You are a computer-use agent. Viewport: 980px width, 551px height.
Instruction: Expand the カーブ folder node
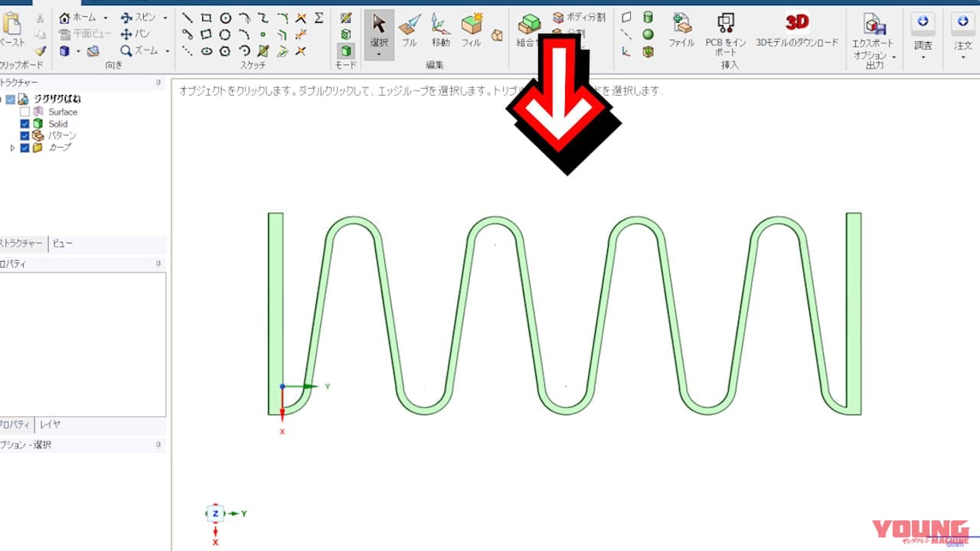(12, 148)
